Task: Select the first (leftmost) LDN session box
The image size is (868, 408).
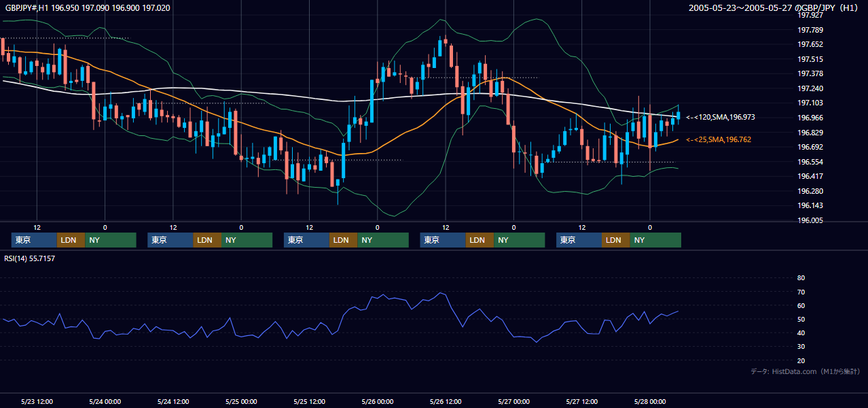Action: (71, 240)
